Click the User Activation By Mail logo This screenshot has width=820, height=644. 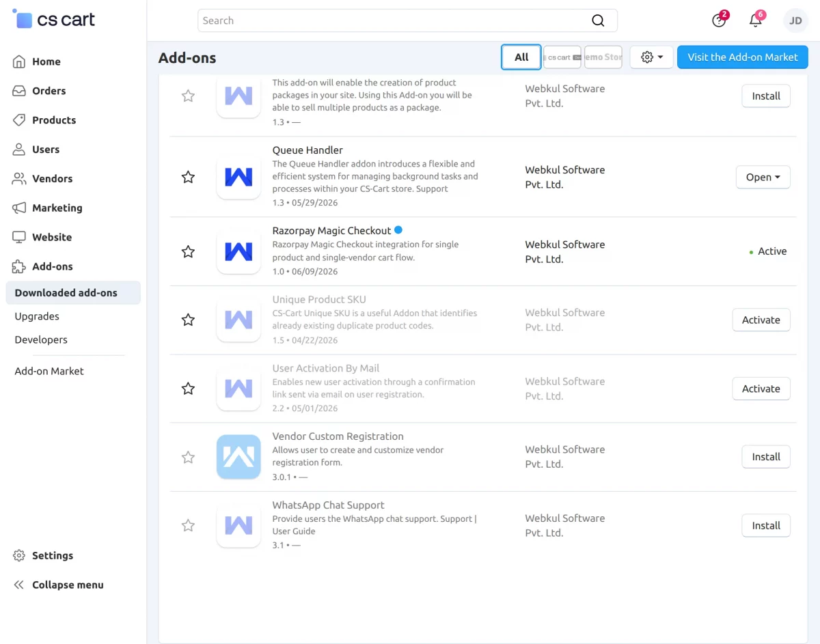point(238,389)
